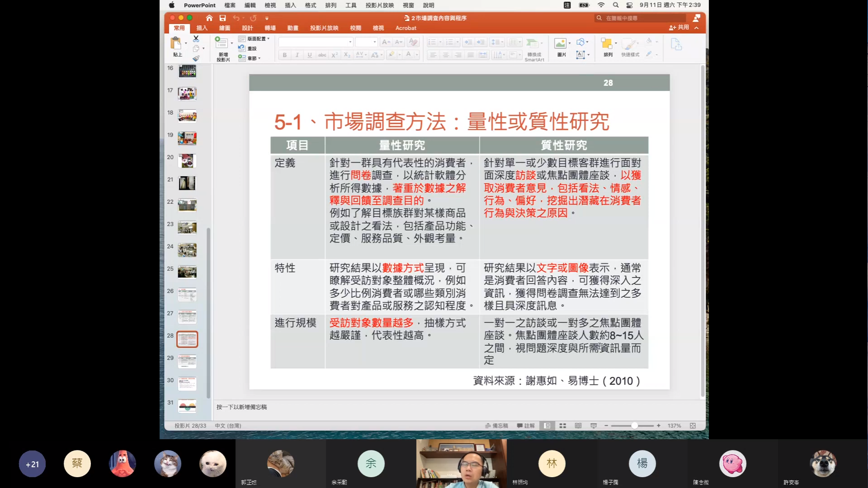Click the 共用 share button
The image size is (868, 488).
679,28
